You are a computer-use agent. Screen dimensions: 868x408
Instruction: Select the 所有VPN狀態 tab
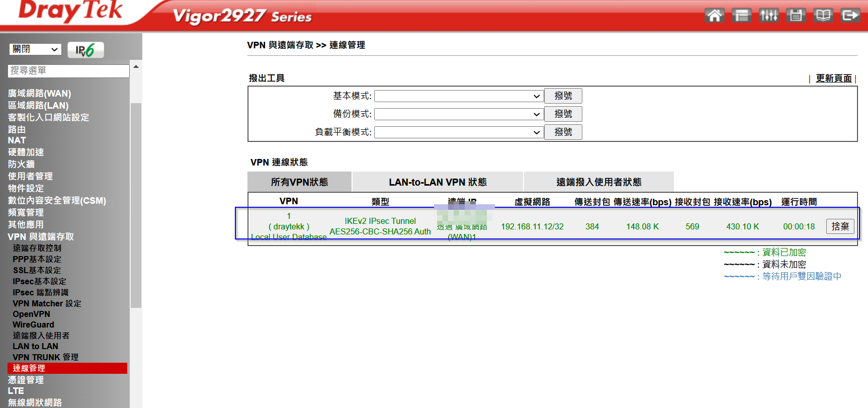coord(299,182)
